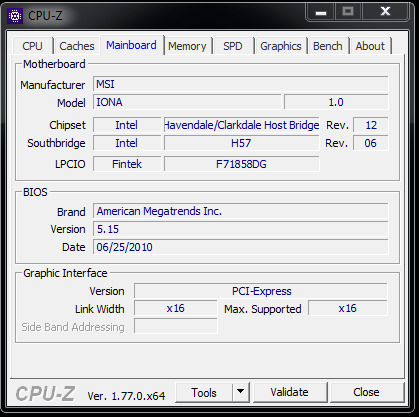Click the CPU-Z app icon in title bar
This screenshot has width=419, height=417.
(15, 16)
